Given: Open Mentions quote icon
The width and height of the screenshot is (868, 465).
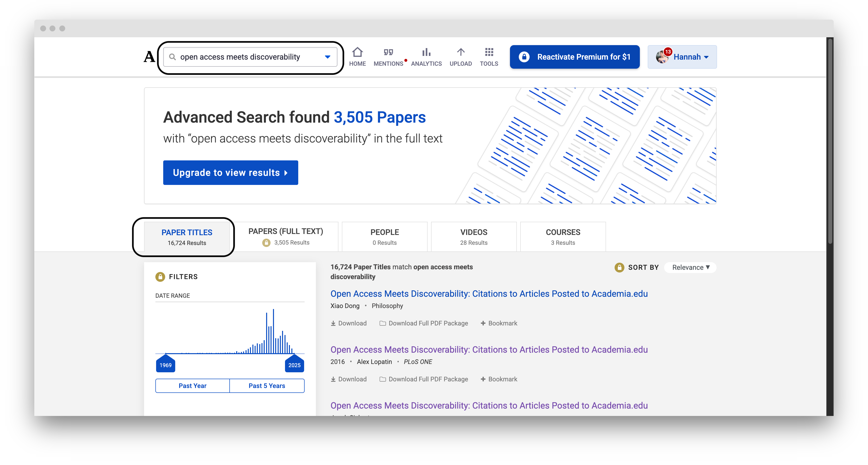Looking at the screenshot, I should [388, 52].
